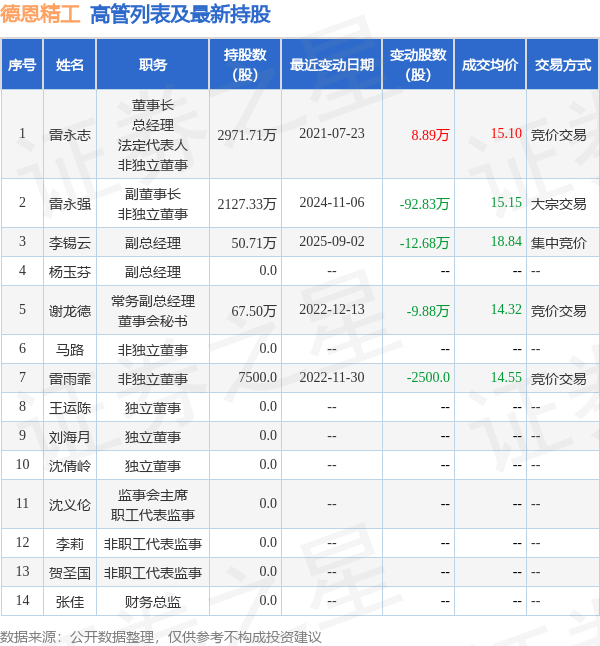Click the date 2021-07-23

point(332,133)
